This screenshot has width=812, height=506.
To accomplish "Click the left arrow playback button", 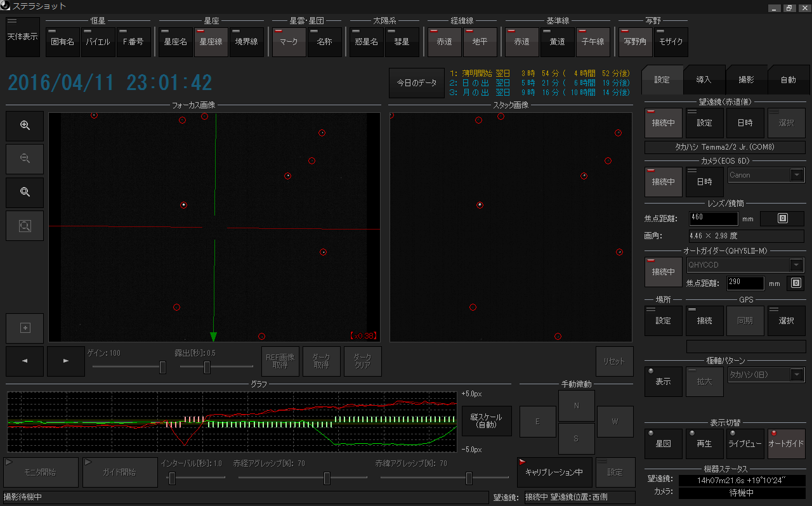I will [25, 361].
